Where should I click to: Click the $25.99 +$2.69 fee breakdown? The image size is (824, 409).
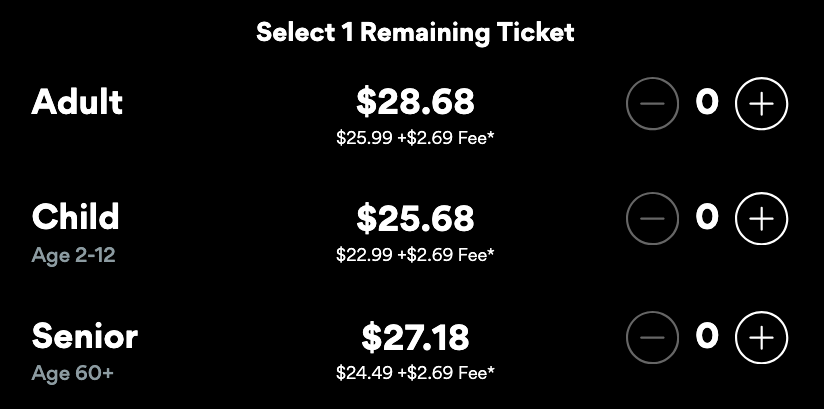[x=415, y=138]
